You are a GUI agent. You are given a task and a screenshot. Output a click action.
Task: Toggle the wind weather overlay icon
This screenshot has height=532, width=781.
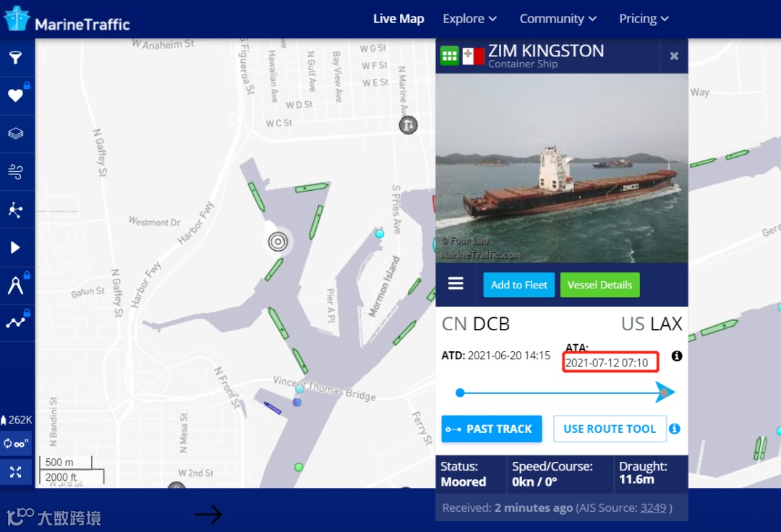(16, 172)
